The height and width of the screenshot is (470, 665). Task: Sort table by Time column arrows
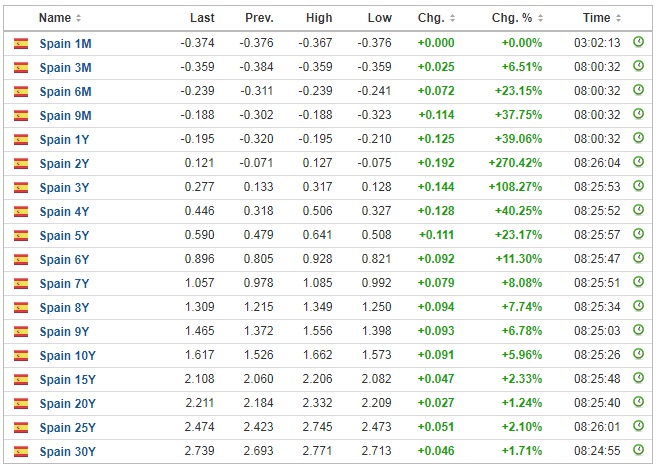point(618,18)
